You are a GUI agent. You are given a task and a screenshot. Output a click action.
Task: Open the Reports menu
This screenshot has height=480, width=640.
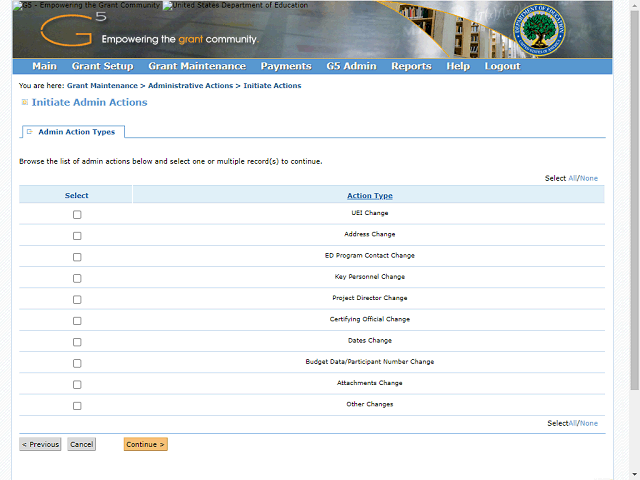tap(411, 66)
